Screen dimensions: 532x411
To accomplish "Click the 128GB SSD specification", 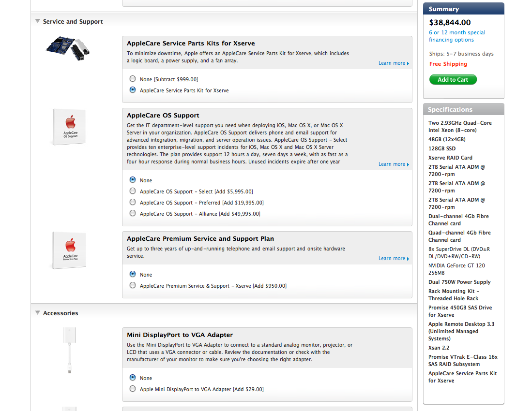I will tap(442, 148).
